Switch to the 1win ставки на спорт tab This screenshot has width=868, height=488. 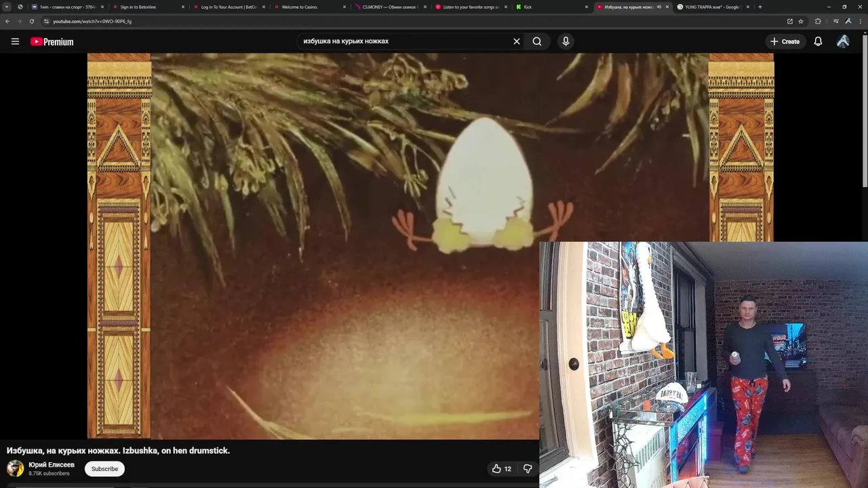pos(66,7)
